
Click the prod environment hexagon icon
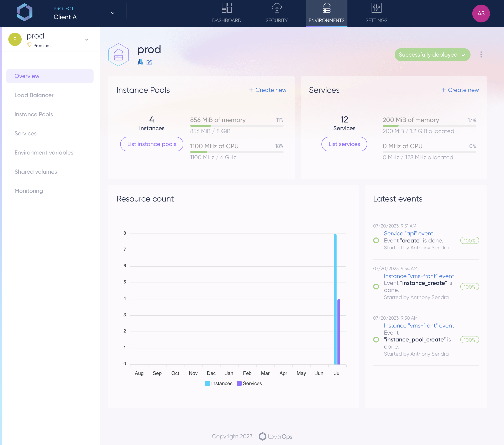118,55
